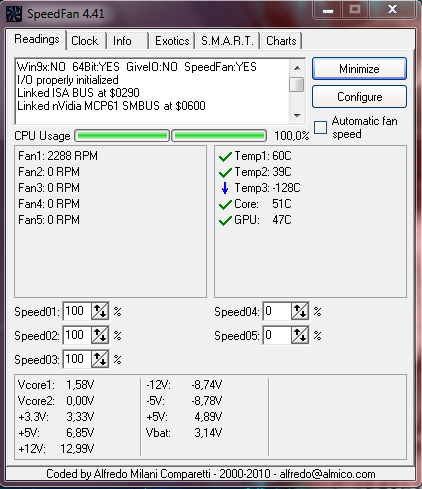Click the Speed04 spinner arrows
The height and width of the screenshot is (489, 422).
click(x=300, y=311)
